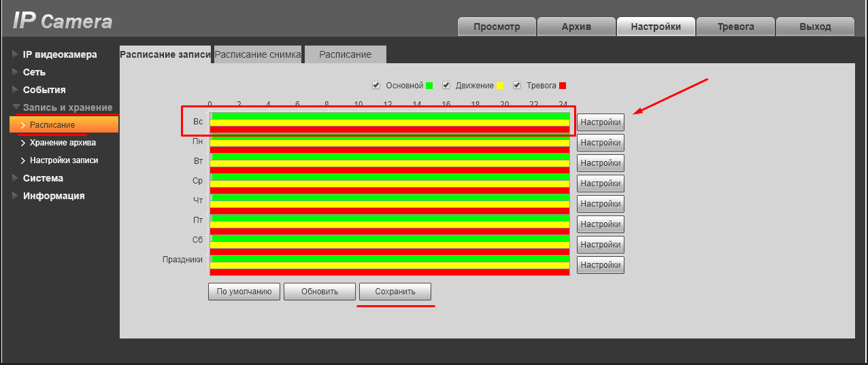Toggle the Движение checkbox
Image resolution: width=868 pixels, height=365 pixels.
click(x=446, y=86)
